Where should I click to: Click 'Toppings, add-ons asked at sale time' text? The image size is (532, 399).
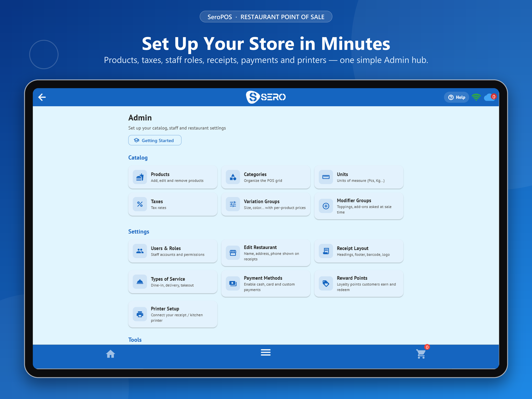[x=364, y=209]
